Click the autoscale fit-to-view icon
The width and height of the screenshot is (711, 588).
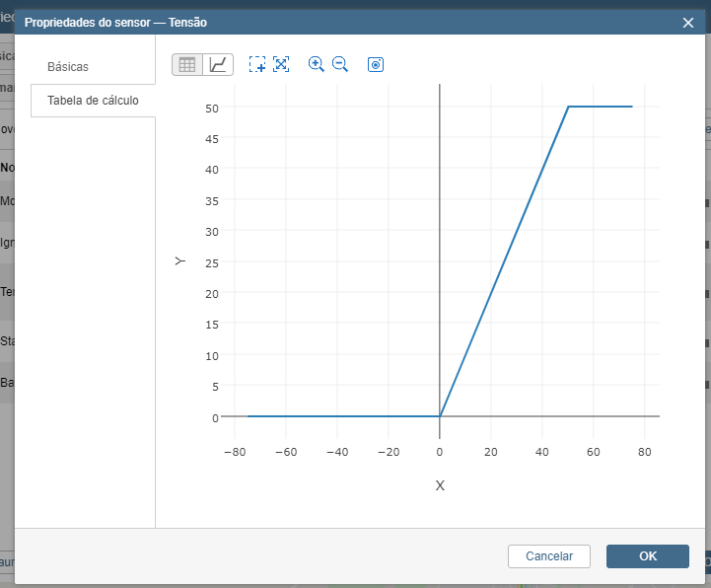(x=281, y=64)
